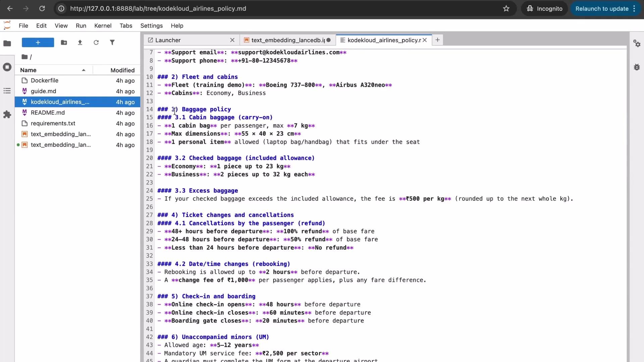Open Debugger bug icon on right sidebar
The height and width of the screenshot is (362, 644).
[x=637, y=67]
